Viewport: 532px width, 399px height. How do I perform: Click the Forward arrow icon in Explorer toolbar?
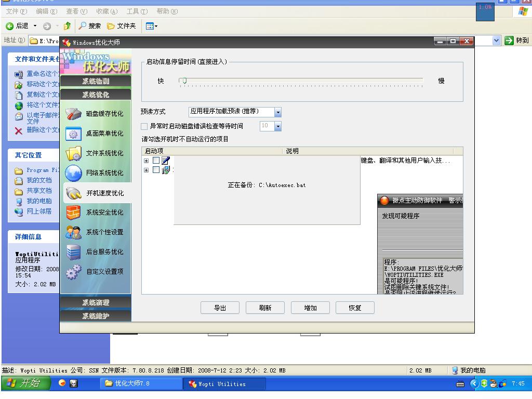(47, 26)
